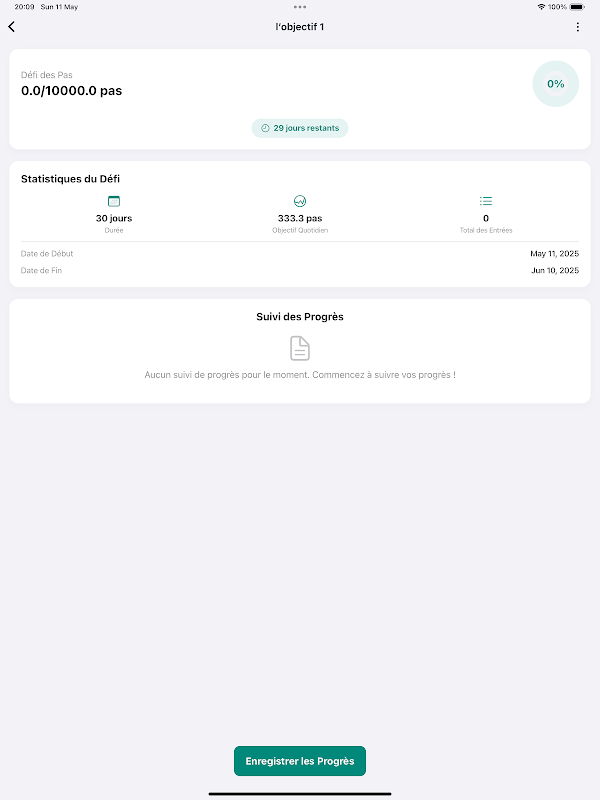This screenshot has width=600, height=800.
Task: Click the May 11, 2025 start date
Action: coord(554,254)
